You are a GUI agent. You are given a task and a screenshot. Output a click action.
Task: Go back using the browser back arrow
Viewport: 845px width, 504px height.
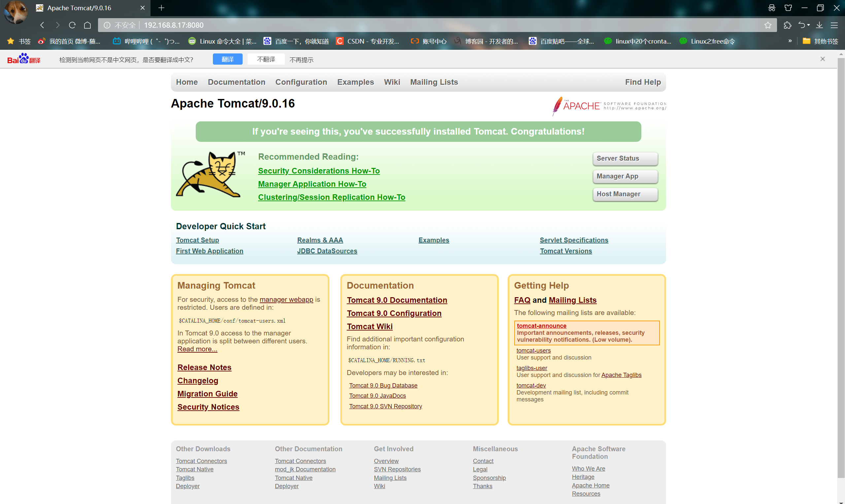pos(42,25)
